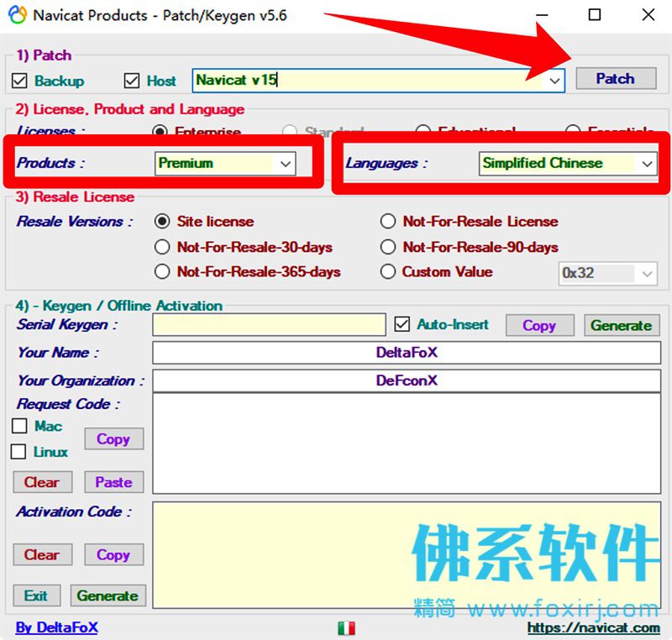
Task: Click the Serial Keygen input field
Action: [269, 325]
